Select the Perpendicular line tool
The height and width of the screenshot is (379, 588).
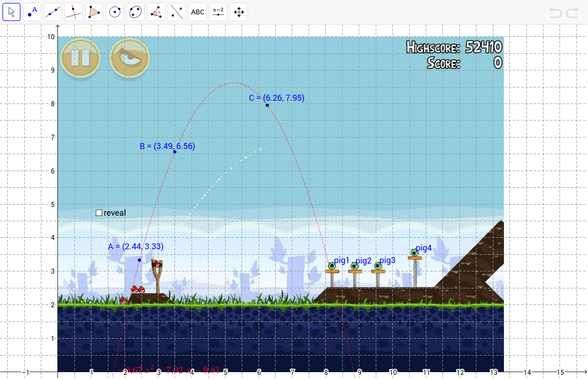[73, 12]
